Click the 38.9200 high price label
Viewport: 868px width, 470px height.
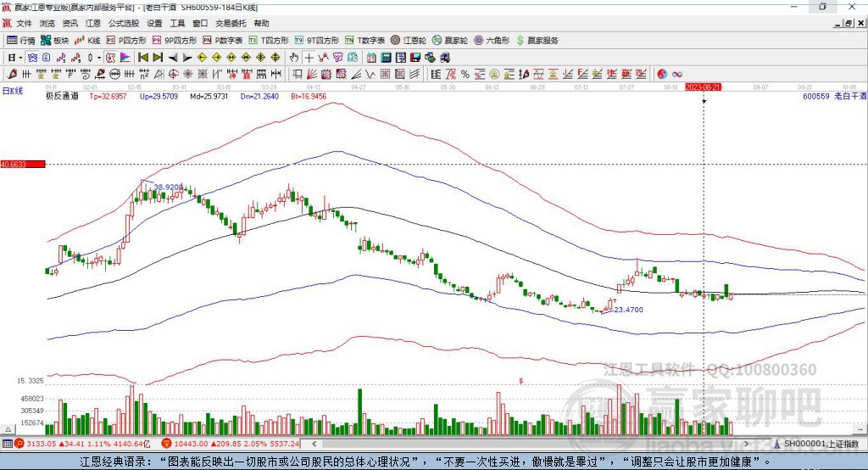169,187
